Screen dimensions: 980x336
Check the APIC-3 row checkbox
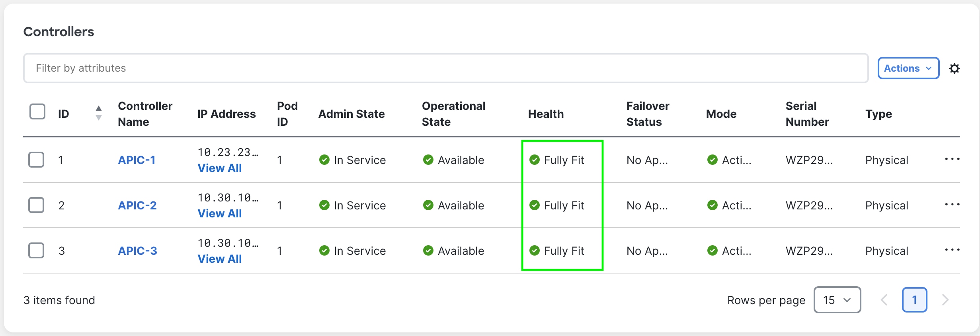click(x=36, y=250)
